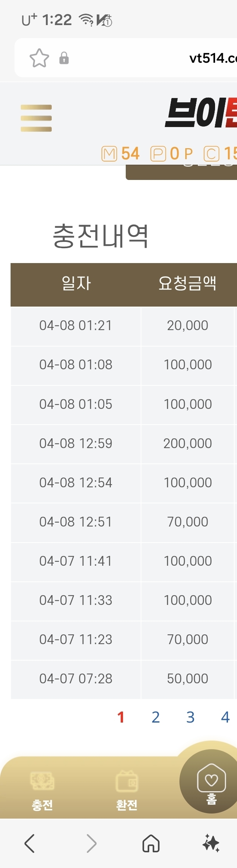Image resolution: width=237 pixels, height=868 pixels.
Task: Open the gold hamburger menu
Action: coord(36,118)
